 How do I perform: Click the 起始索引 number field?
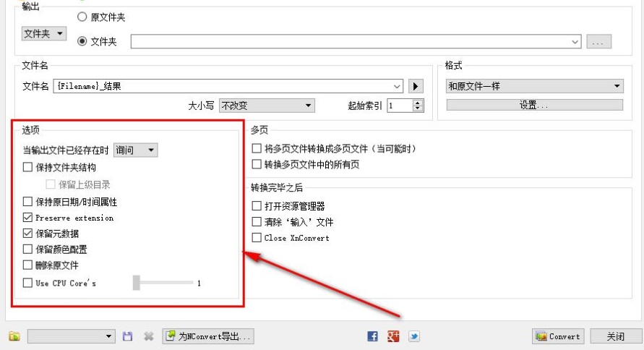[x=400, y=106]
